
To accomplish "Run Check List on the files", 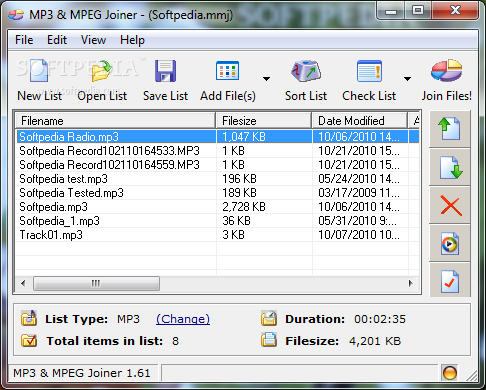I will coord(369,81).
